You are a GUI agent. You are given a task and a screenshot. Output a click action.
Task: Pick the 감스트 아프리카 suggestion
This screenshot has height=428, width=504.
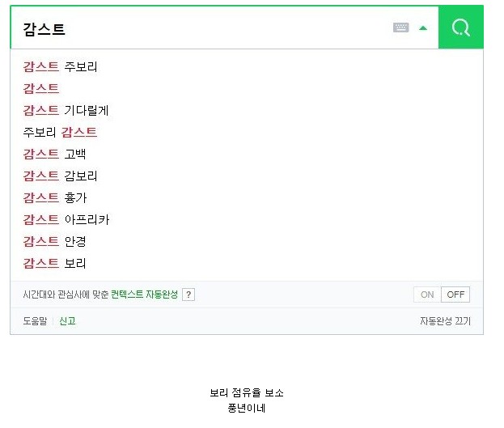coord(66,219)
